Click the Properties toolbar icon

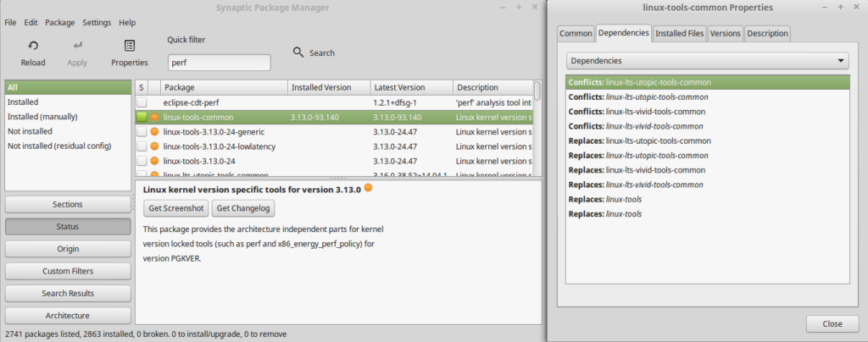click(x=130, y=46)
